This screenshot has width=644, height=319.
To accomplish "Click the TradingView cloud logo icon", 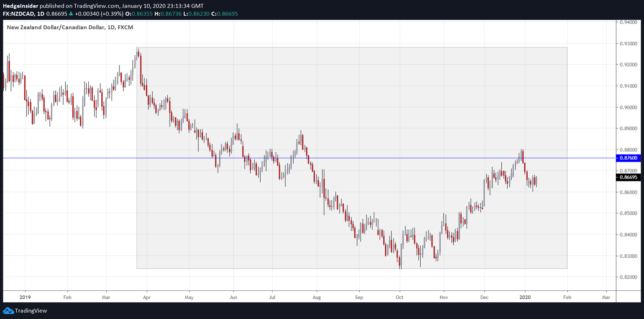I will tap(8, 311).
